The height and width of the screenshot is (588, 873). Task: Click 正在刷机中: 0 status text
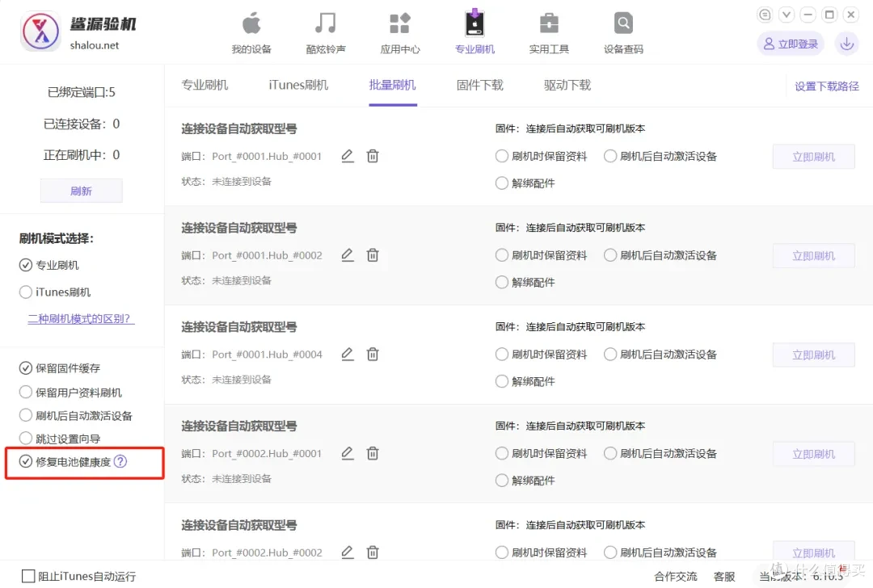tap(82, 154)
